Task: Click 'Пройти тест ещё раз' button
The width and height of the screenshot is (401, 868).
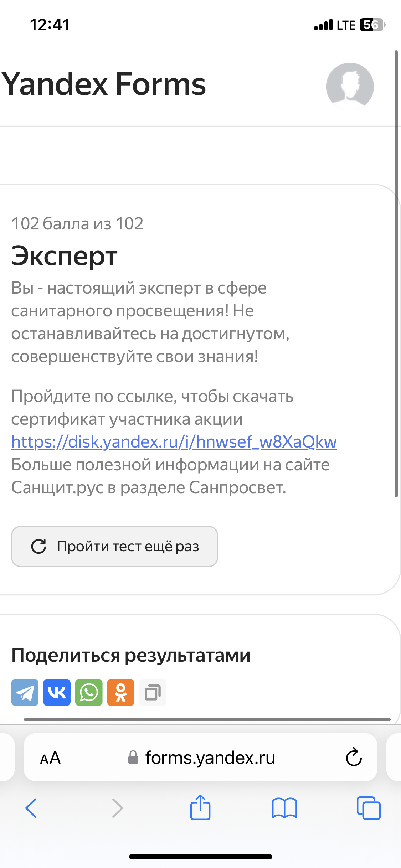Action: (114, 546)
